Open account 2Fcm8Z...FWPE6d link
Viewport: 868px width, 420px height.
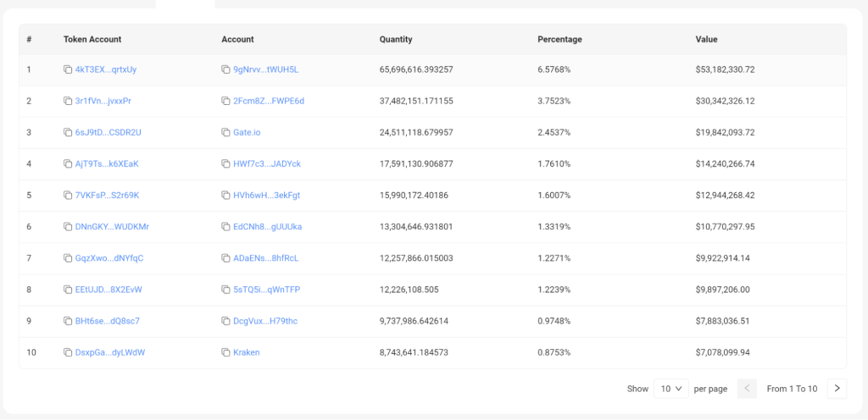pos(269,101)
